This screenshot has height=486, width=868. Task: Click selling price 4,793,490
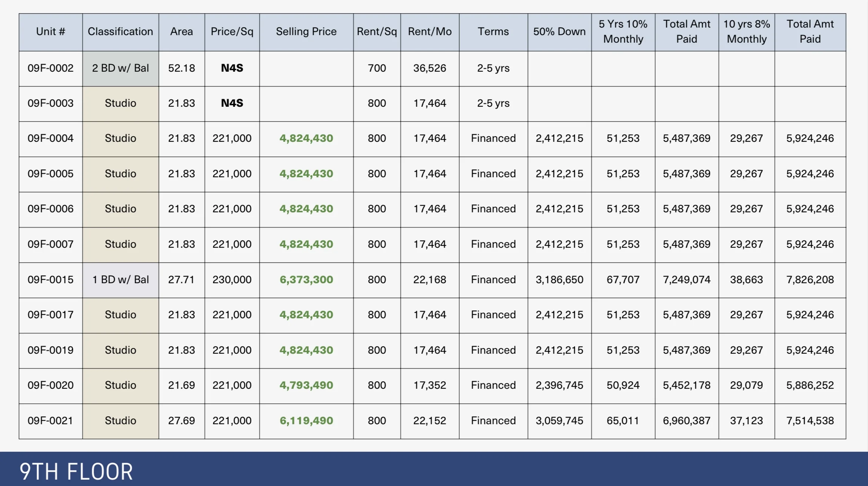point(306,385)
